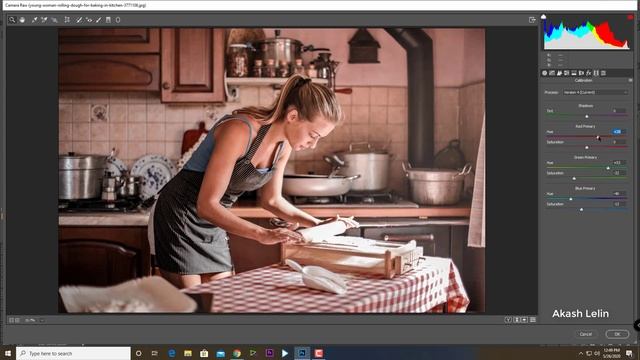Toggle highlight clipping warning on histogram
Screen dimensions: 640x360
pyautogui.click(x=630, y=17)
